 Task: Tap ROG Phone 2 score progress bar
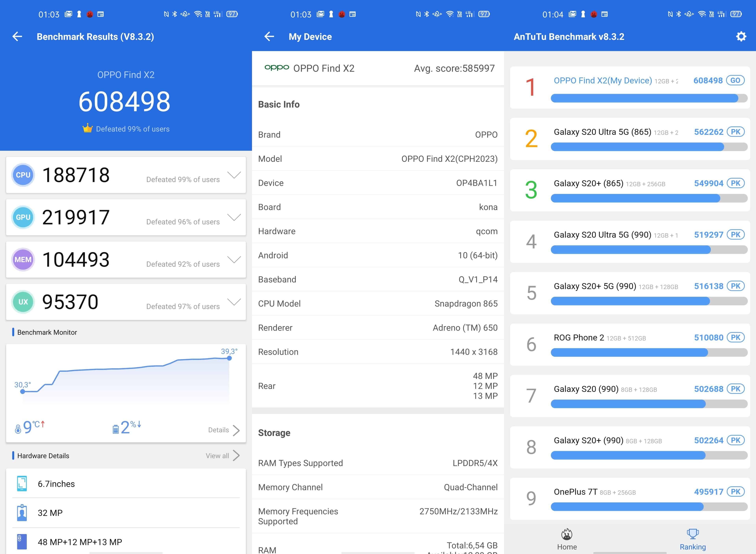649,353
